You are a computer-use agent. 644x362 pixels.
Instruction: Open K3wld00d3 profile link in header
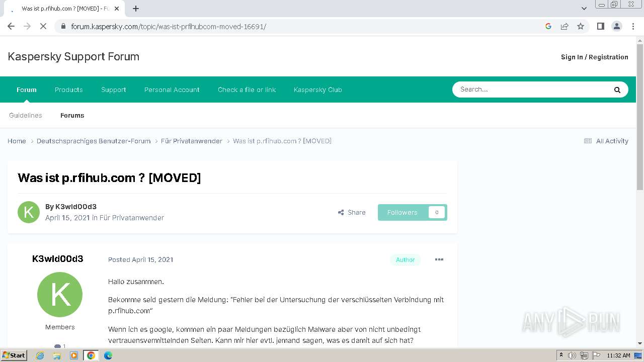point(76,207)
